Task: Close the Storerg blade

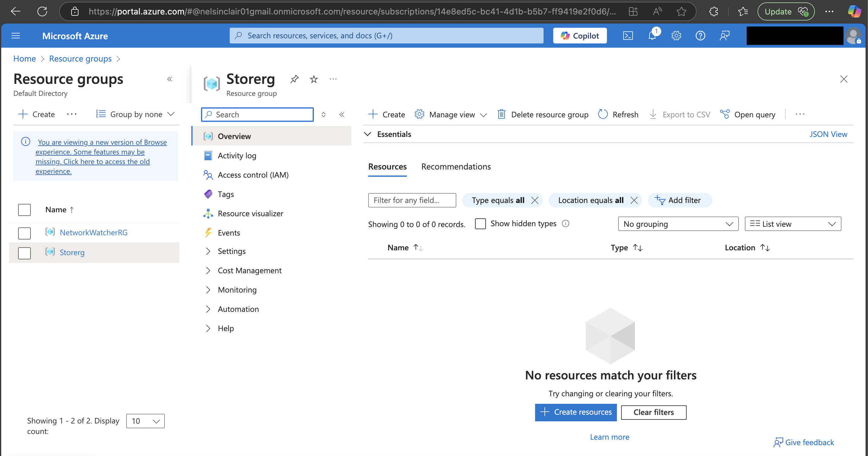Action: tap(844, 79)
